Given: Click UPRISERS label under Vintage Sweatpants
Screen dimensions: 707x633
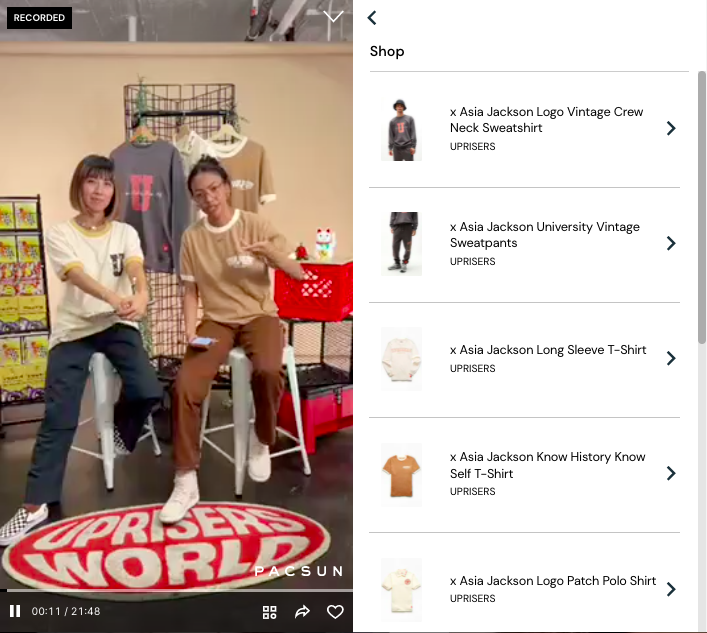Looking at the screenshot, I should pyautogui.click(x=473, y=261).
